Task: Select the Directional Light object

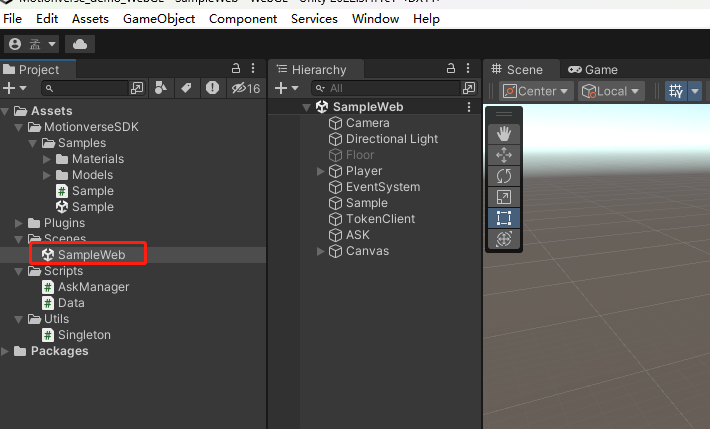Action: [384, 139]
